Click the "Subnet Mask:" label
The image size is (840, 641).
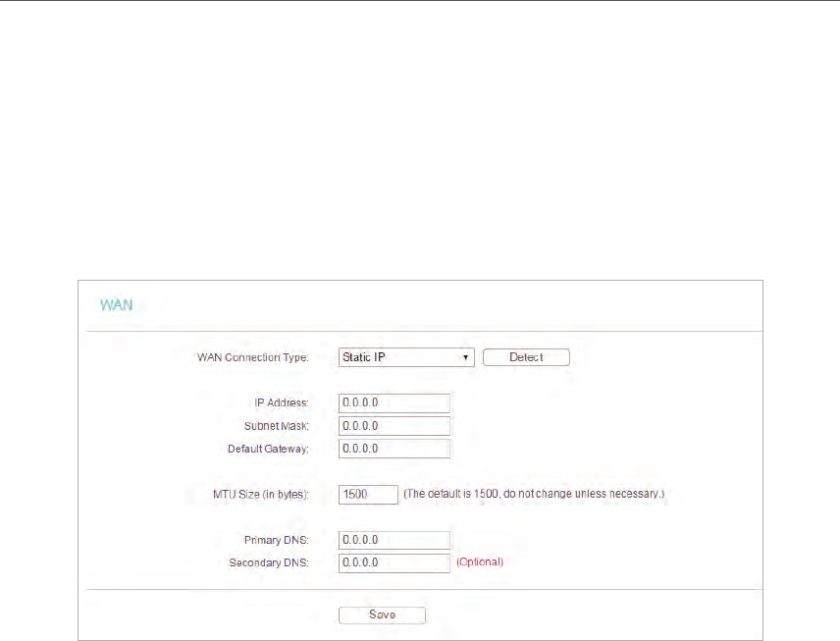[x=277, y=426]
